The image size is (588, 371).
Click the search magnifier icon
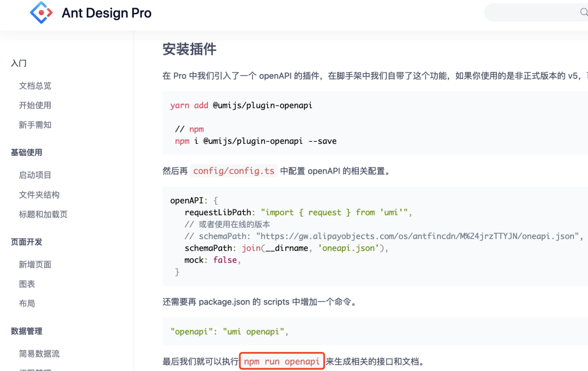[584, 13]
